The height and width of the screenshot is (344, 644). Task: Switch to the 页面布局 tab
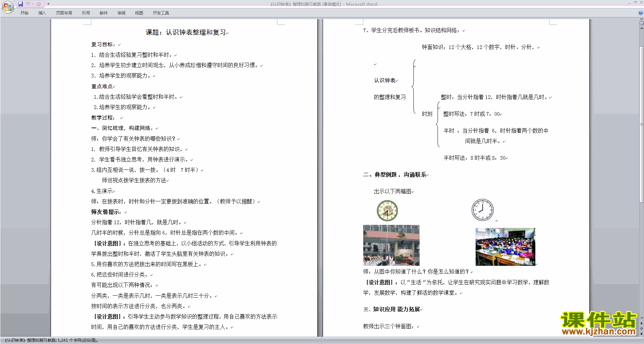pos(64,13)
